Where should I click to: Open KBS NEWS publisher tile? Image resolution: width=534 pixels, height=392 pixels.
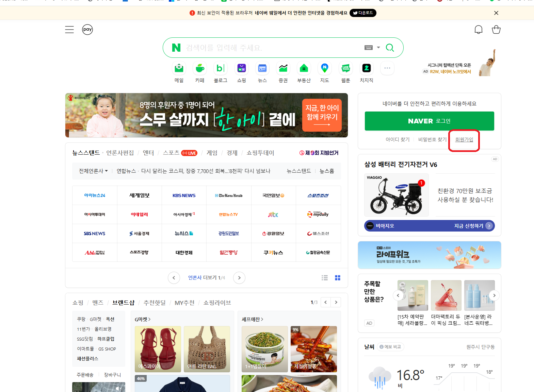[184, 195]
